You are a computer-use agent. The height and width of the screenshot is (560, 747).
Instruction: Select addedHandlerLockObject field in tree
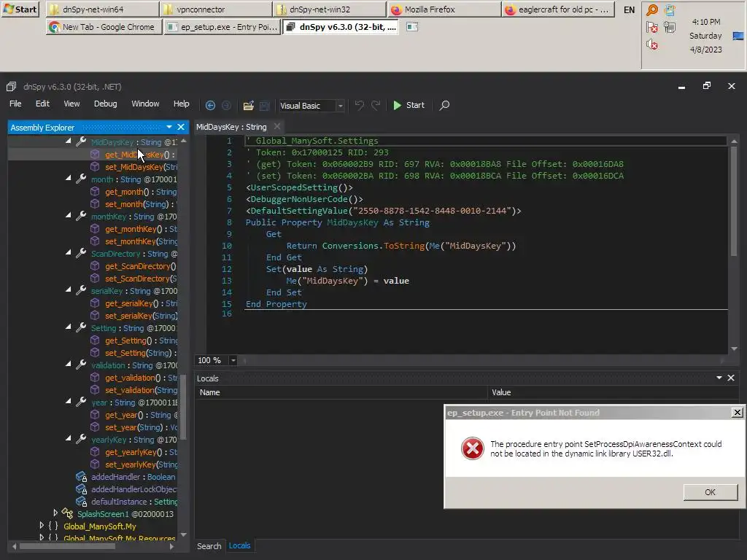pyautogui.click(x=134, y=489)
